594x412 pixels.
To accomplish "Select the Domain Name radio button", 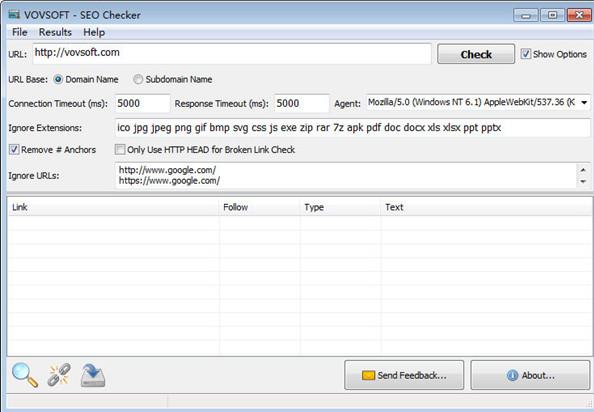I will pyautogui.click(x=58, y=79).
